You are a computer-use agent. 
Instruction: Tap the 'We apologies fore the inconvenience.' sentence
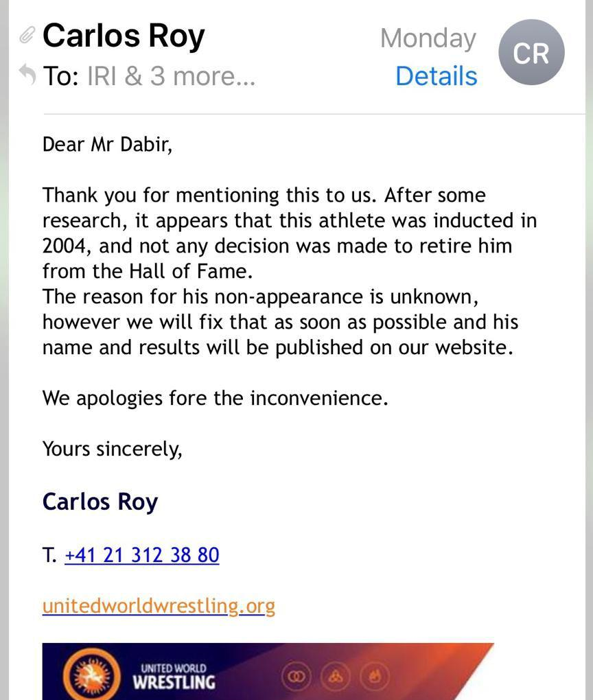216,398
